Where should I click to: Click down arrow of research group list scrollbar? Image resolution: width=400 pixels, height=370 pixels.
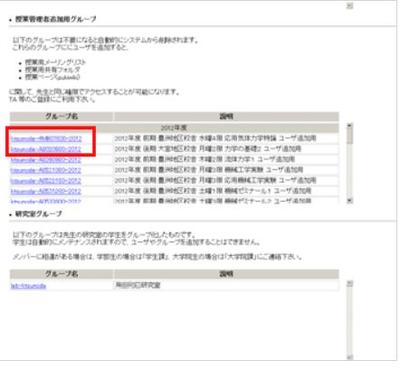(349, 357)
